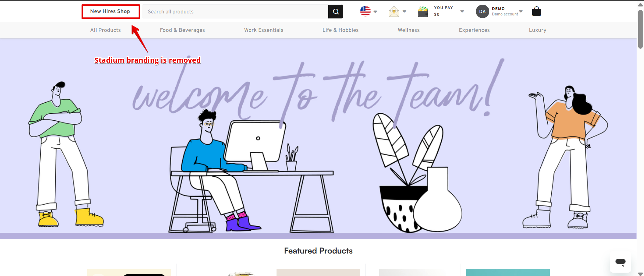Screen dimensions: 644x276
Task: Click the gift envelope icon
Action: tap(394, 12)
